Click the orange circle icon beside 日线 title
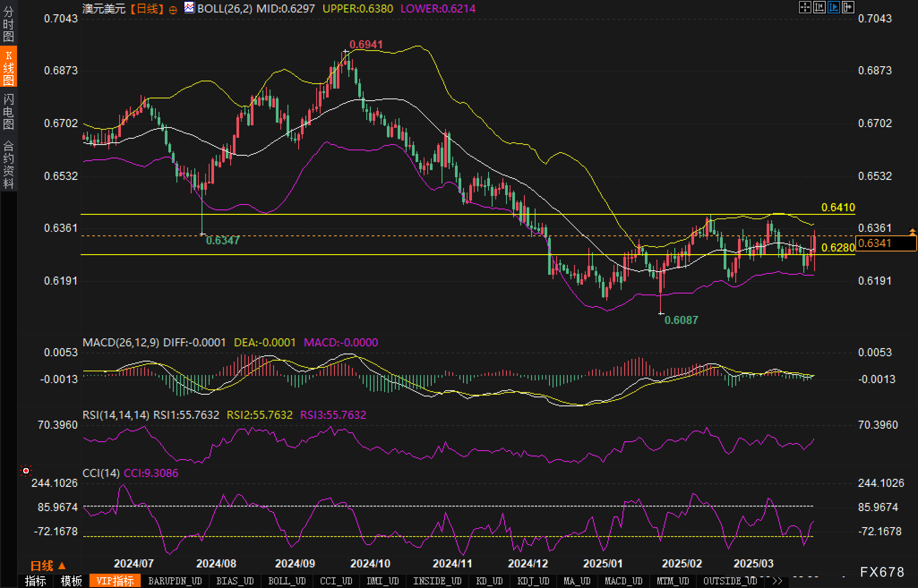The width and height of the screenshot is (918, 588). [173, 10]
